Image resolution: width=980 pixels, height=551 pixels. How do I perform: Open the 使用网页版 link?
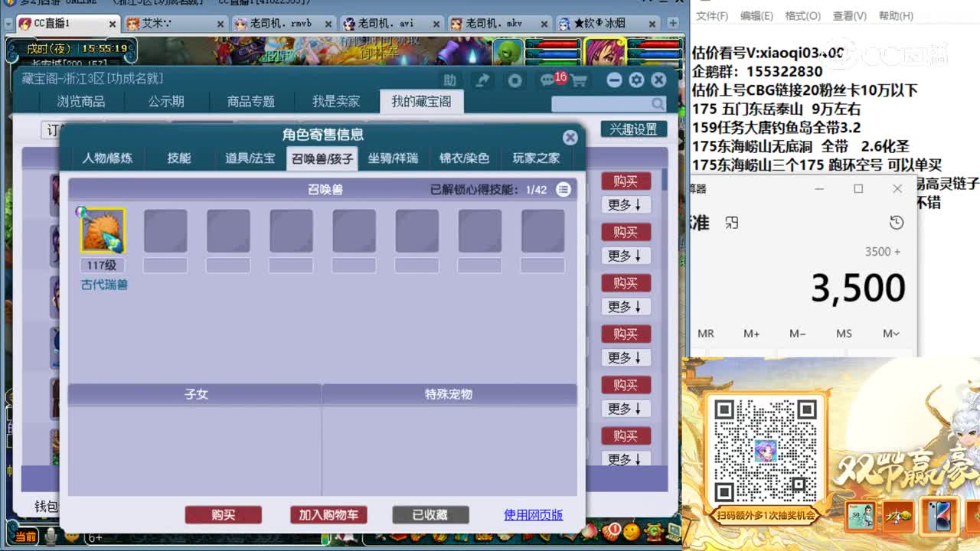534,515
